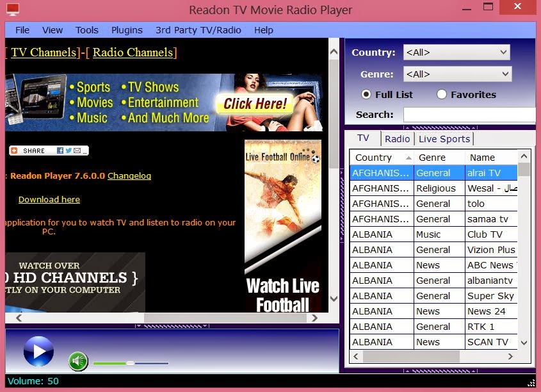Open more share options with the orange plus icon
Screen dimensions: 541x392
14,150
